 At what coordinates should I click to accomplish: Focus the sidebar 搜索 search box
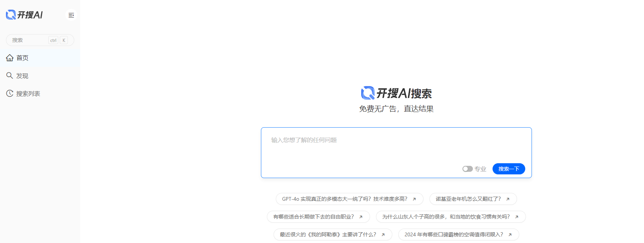(x=40, y=40)
